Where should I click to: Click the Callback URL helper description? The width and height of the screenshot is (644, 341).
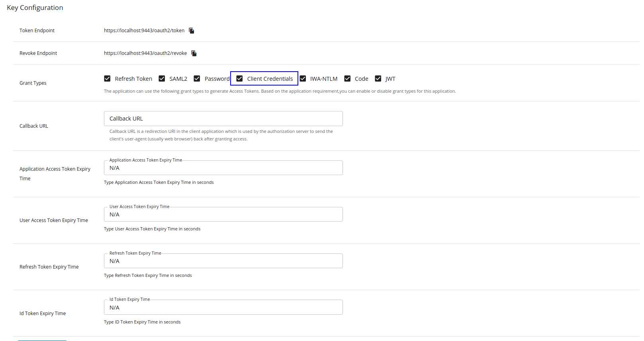(x=221, y=135)
